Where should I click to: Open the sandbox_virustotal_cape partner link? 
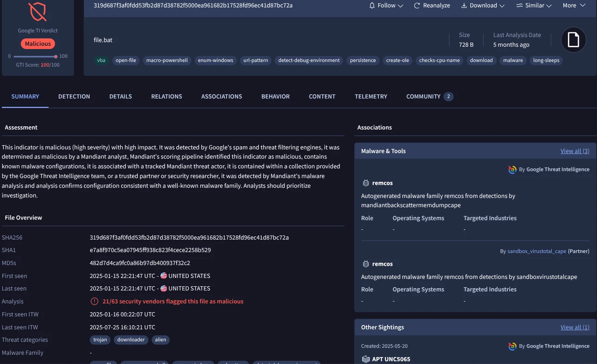click(537, 251)
